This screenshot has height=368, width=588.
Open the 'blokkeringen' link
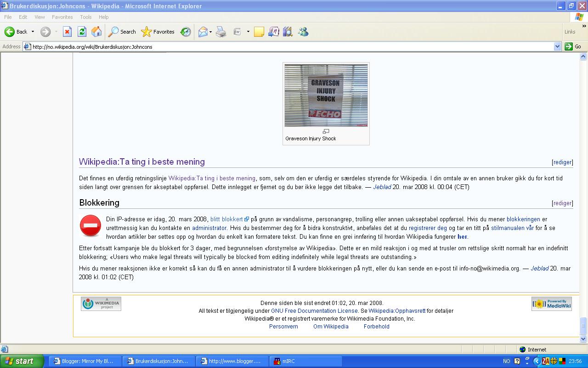click(x=524, y=219)
